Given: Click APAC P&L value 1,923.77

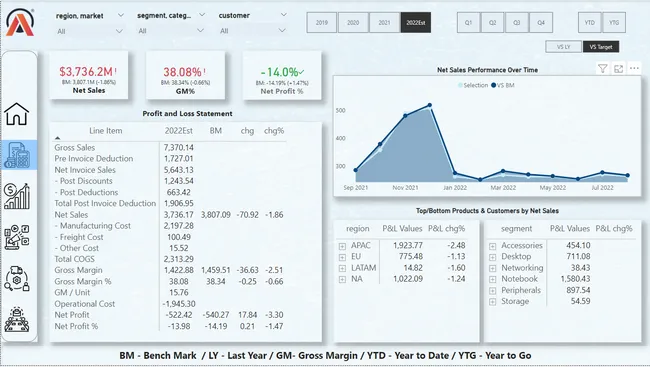Looking at the screenshot, I should click(408, 245).
